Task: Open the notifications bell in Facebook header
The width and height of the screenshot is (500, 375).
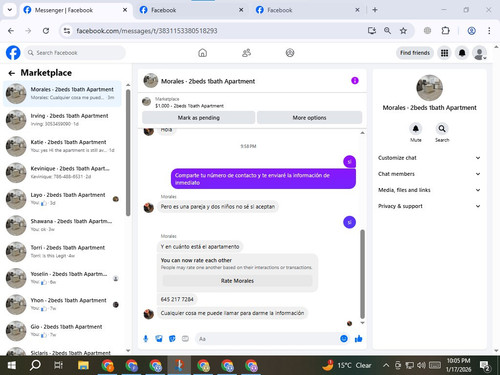Action: [462, 53]
